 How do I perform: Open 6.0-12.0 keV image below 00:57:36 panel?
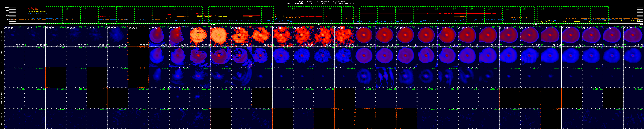pyautogui.click(x=159, y=57)
